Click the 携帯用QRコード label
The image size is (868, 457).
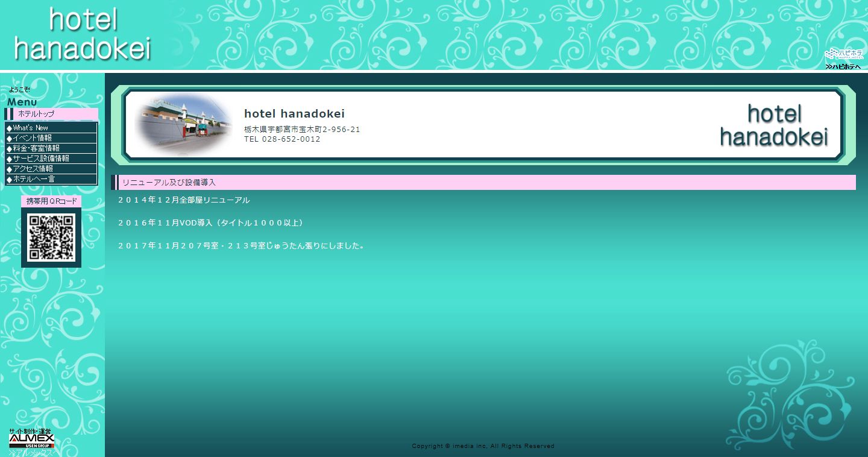click(x=51, y=201)
